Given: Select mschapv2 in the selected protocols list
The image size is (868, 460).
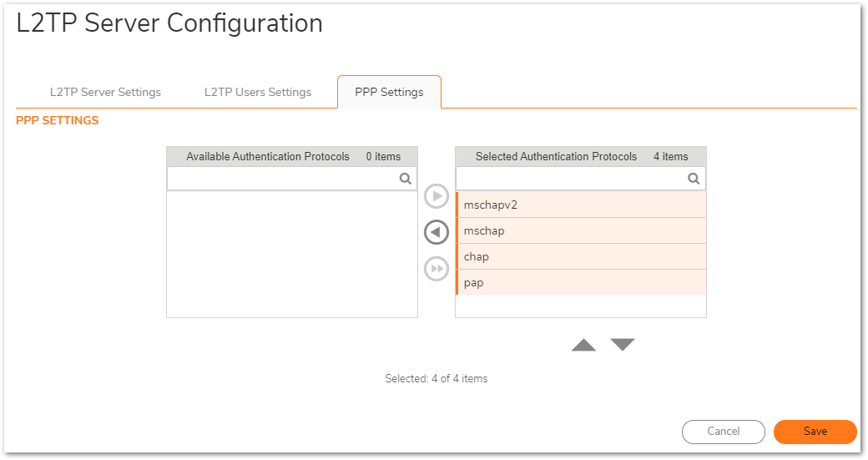Looking at the screenshot, I should [580, 205].
